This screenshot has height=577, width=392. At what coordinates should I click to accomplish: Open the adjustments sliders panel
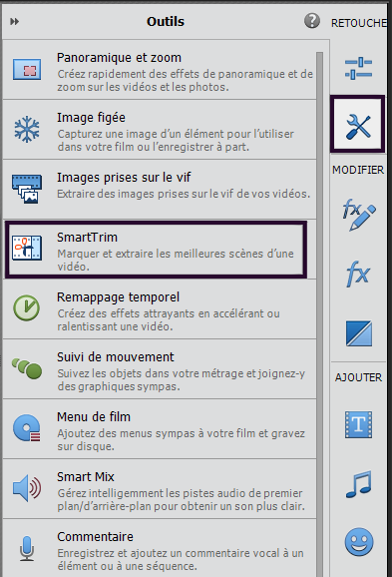click(x=358, y=69)
